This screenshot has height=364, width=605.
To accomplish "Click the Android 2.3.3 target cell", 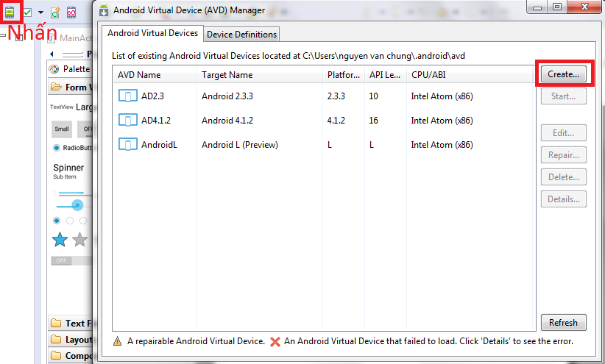I will click(227, 96).
